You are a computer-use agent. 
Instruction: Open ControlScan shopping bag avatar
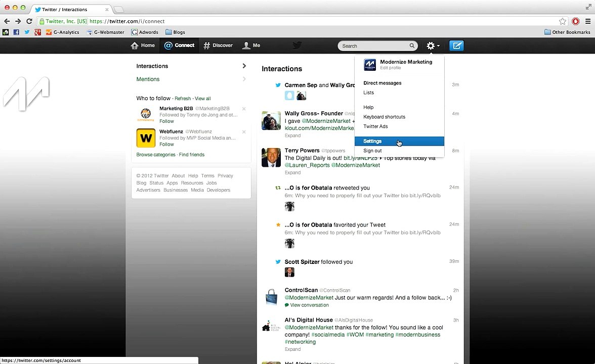pos(271,297)
